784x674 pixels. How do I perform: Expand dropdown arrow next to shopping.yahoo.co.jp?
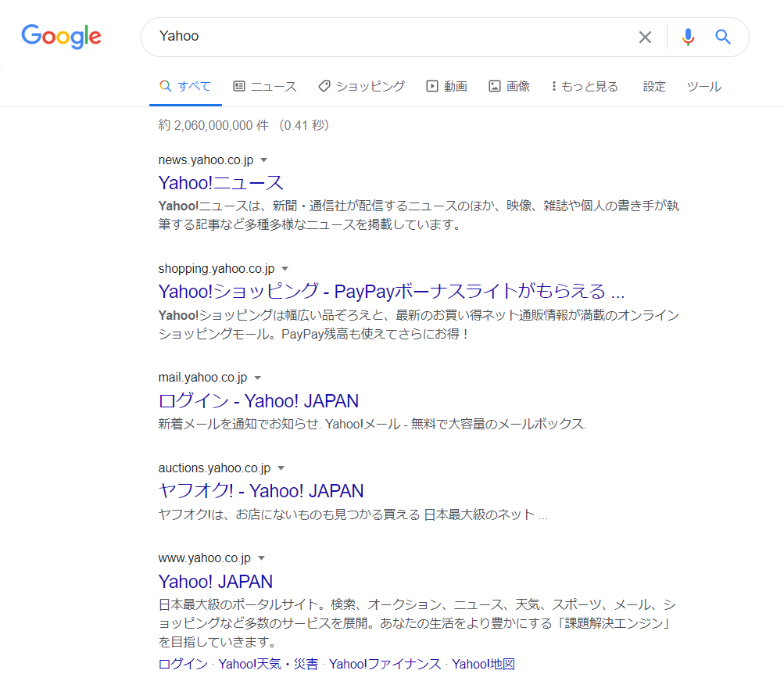pos(285,269)
